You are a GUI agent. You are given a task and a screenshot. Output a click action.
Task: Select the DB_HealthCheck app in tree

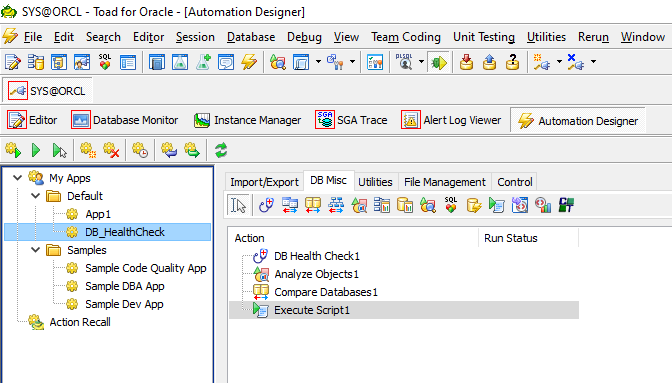click(x=108, y=232)
